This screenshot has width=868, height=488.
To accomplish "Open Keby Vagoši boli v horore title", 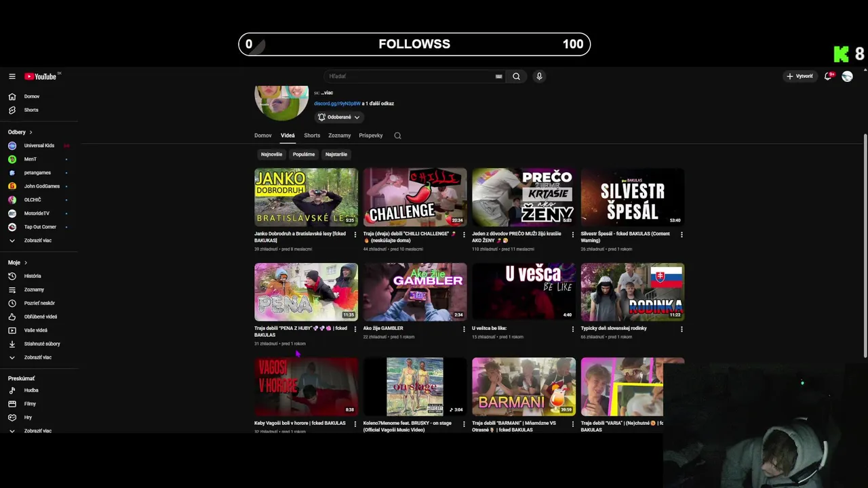I will coord(300,423).
